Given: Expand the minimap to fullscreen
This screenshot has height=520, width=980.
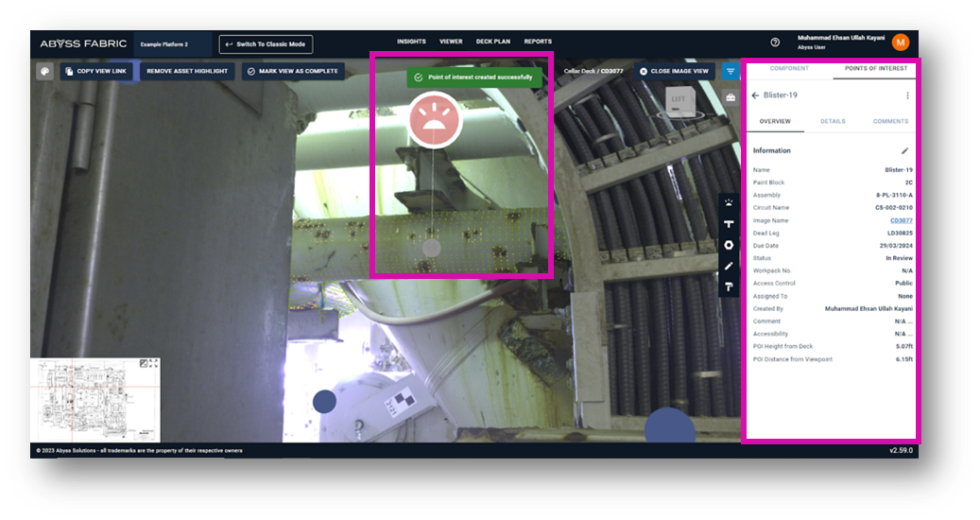Looking at the screenshot, I should click(154, 363).
